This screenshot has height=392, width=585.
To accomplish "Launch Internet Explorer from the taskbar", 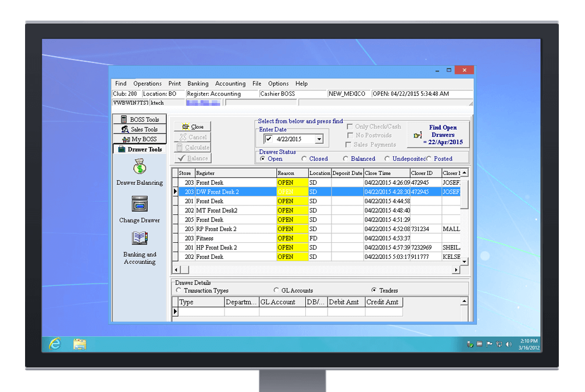I will (x=55, y=344).
